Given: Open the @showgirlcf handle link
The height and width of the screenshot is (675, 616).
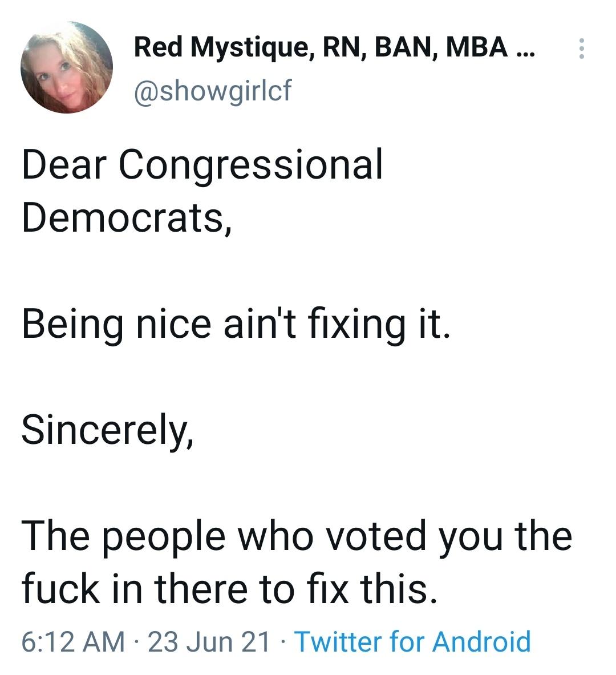Looking at the screenshot, I should coord(214,88).
